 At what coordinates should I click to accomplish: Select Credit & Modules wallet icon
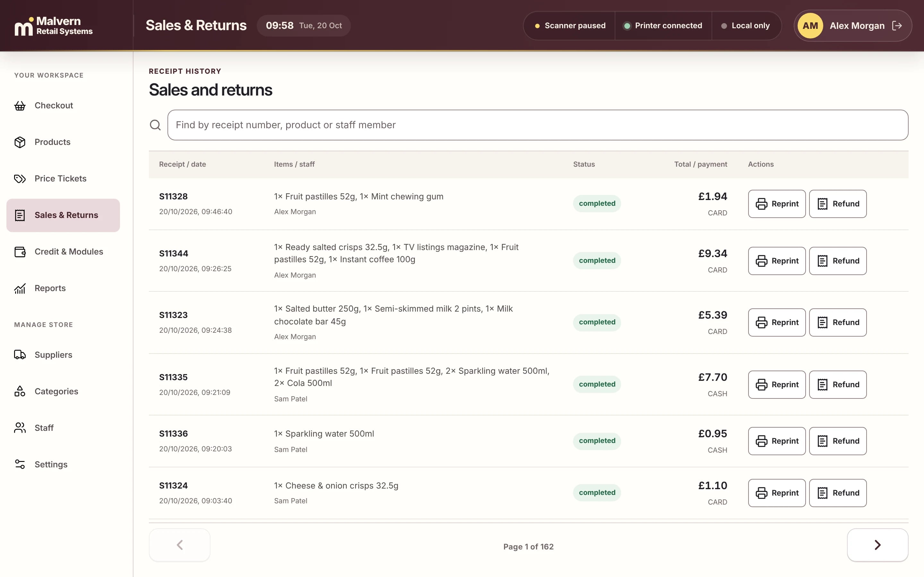(x=20, y=252)
